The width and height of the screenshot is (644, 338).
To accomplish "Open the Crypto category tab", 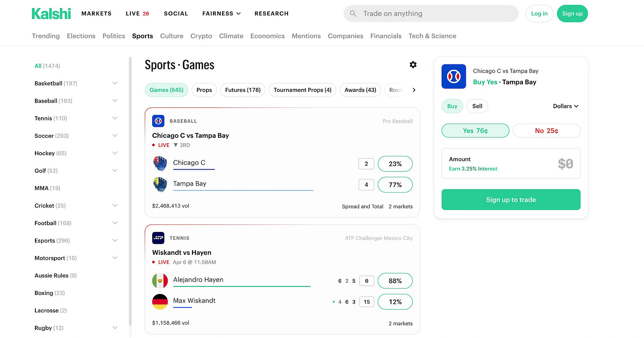I will [x=201, y=36].
